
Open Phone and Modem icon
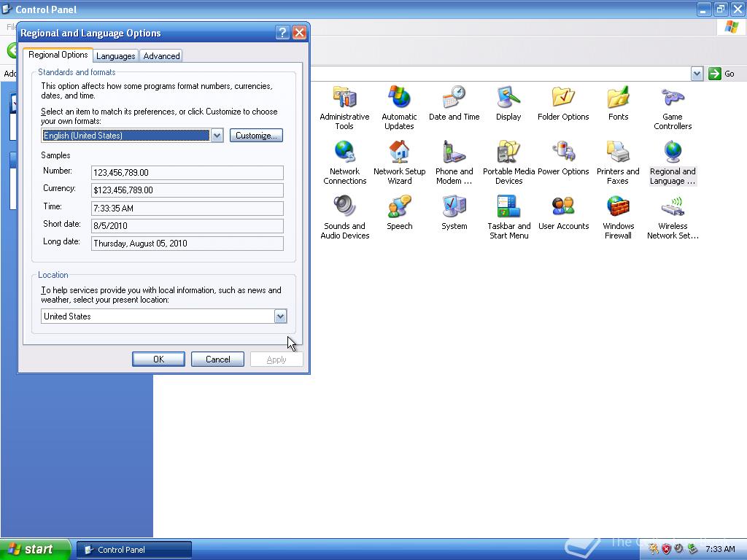pyautogui.click(x=454, y=152)
